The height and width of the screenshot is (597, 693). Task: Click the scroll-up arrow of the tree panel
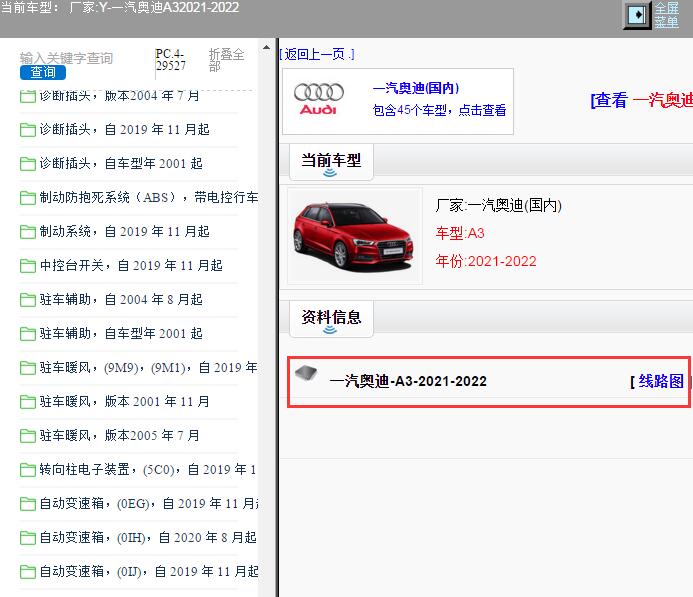pos(267,47)
